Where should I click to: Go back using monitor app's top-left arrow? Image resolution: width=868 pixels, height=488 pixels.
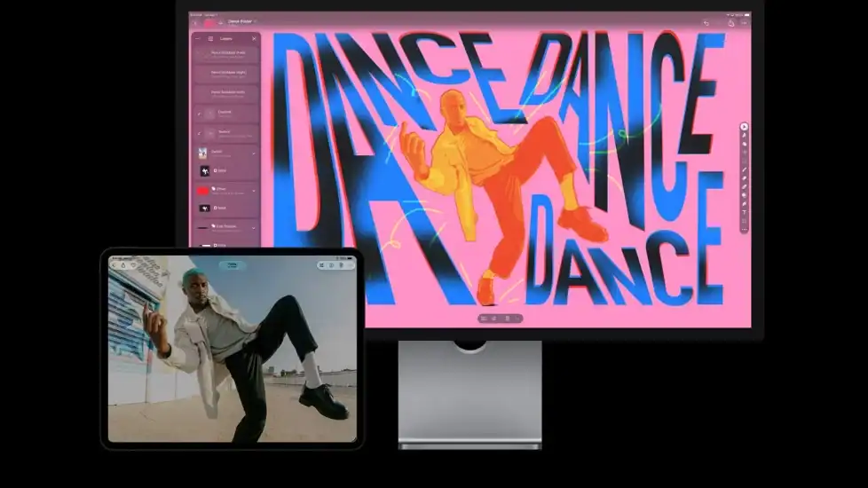pos(195,23)
